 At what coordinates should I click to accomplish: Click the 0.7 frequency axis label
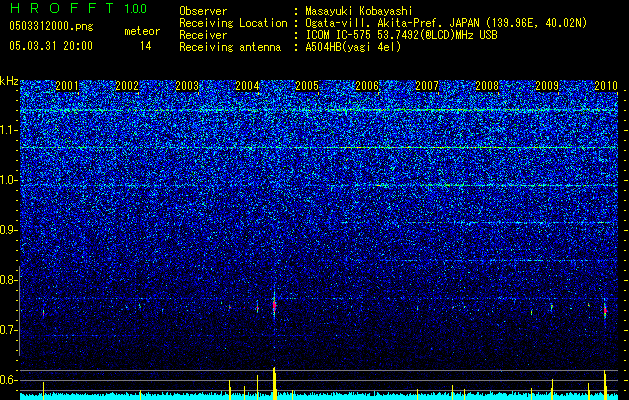pyautogui.click(x=9, y=330)
